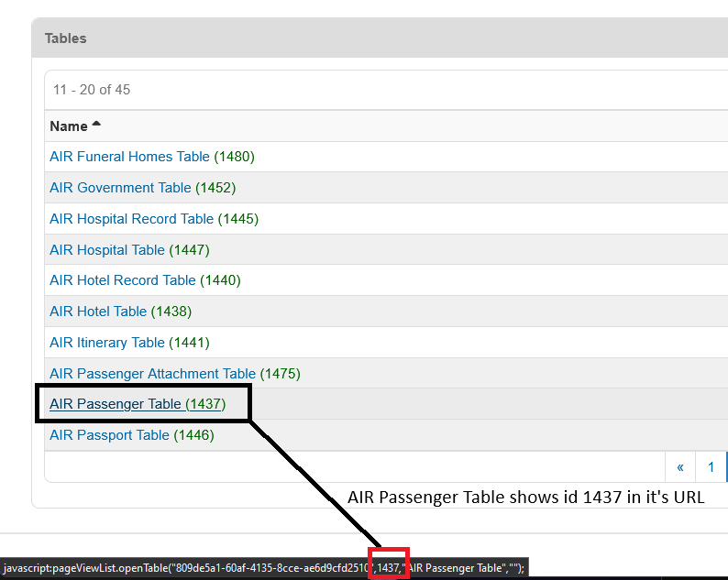Select the AIR Hotel Table link
This screenshot has height=580, width=728.
[98, 312]
